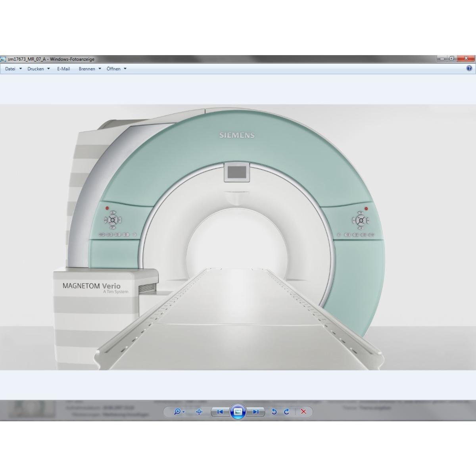Click the E-Mail menu item
476x476 pixels.
(x=63, y=69)
